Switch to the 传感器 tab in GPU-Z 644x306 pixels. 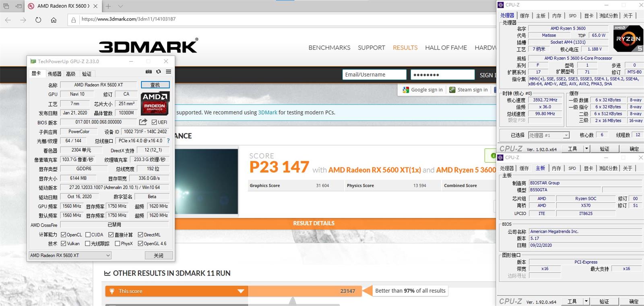[54, 74]
